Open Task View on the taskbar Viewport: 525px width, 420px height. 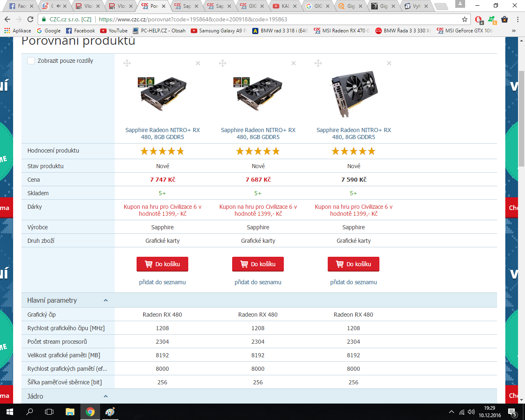(49, 412)
